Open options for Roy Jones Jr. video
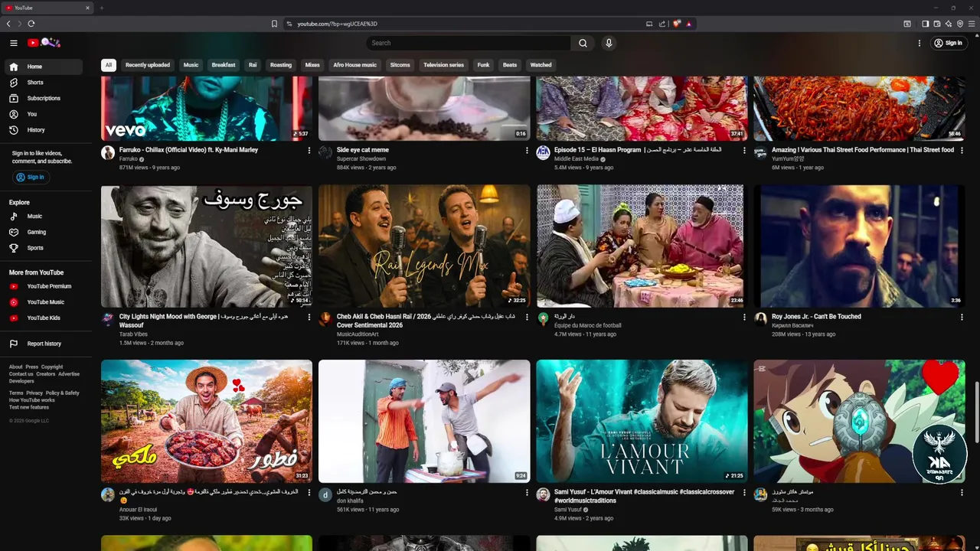This screenshot has width=980, height=551. [x=962, y=317]
